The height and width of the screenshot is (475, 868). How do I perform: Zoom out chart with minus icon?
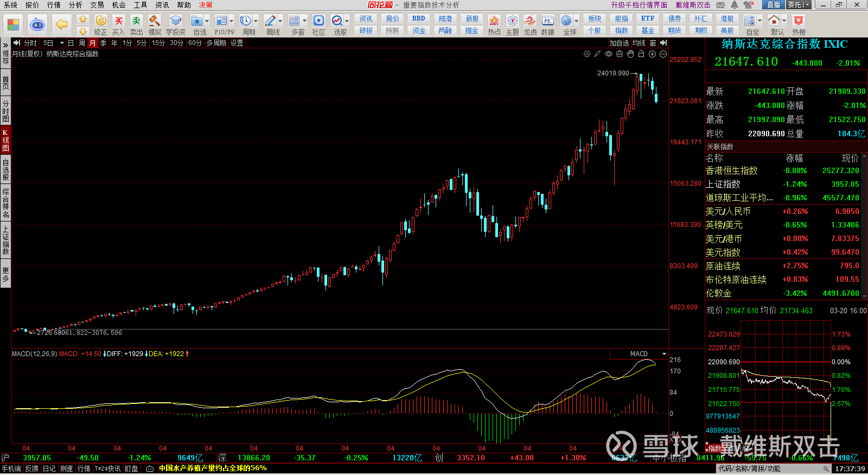pos(663,54)
